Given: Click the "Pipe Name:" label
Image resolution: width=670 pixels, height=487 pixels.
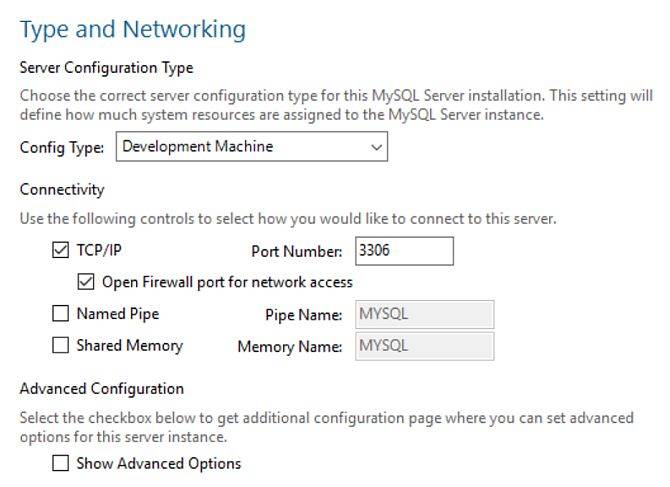Looking at the screenshot, I should click(x=304, y=315).
